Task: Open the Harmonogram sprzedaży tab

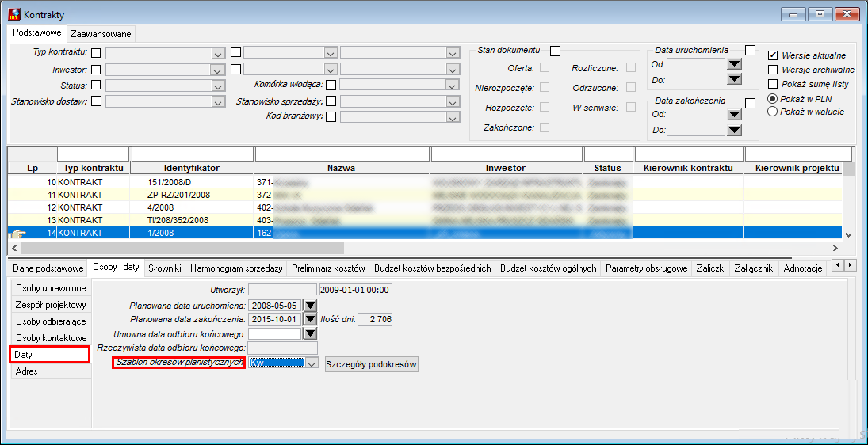Action: (236, 268)
